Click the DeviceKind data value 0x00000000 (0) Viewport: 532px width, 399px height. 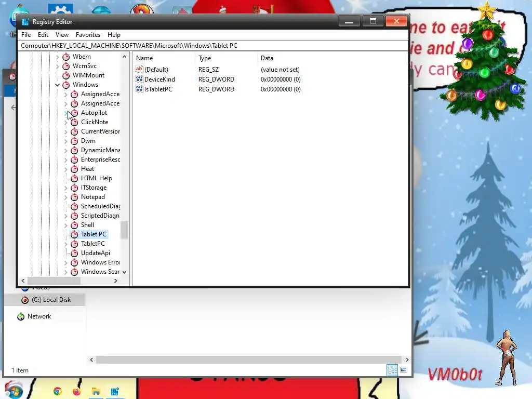[281, 79]
